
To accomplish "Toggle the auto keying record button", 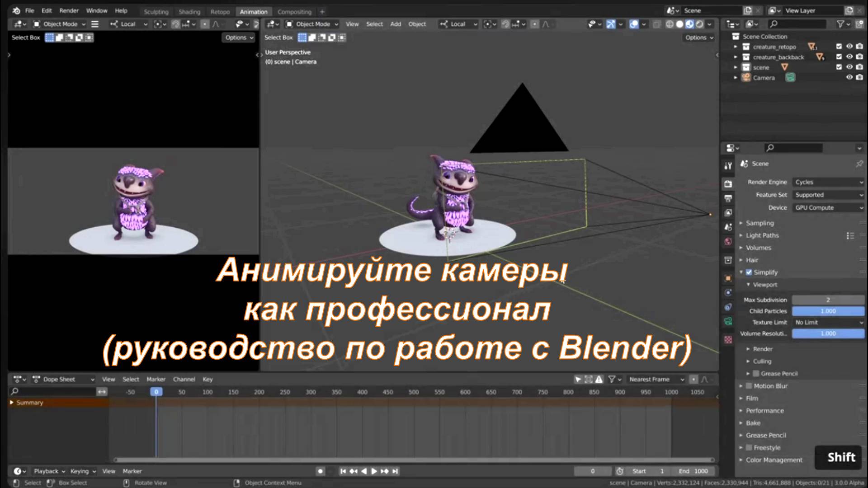I will pyautogui.click(x=320, y=471).
